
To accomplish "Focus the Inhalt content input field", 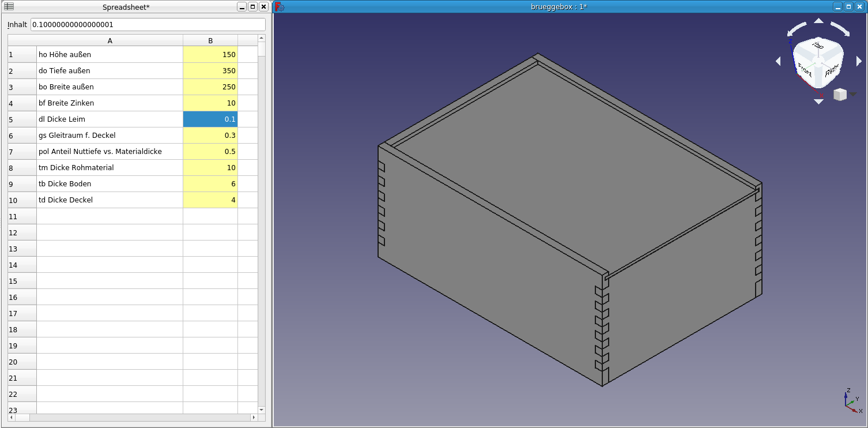I will pos(148,25).
